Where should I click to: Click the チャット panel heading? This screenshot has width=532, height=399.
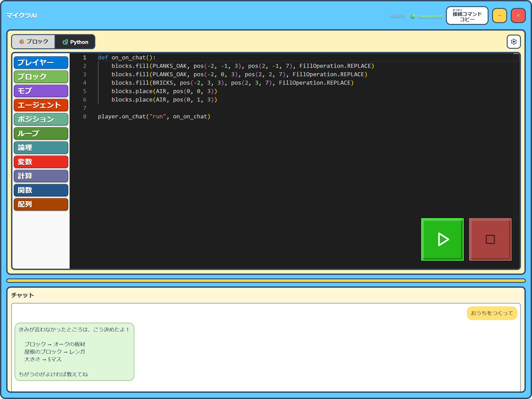point(23,295)
